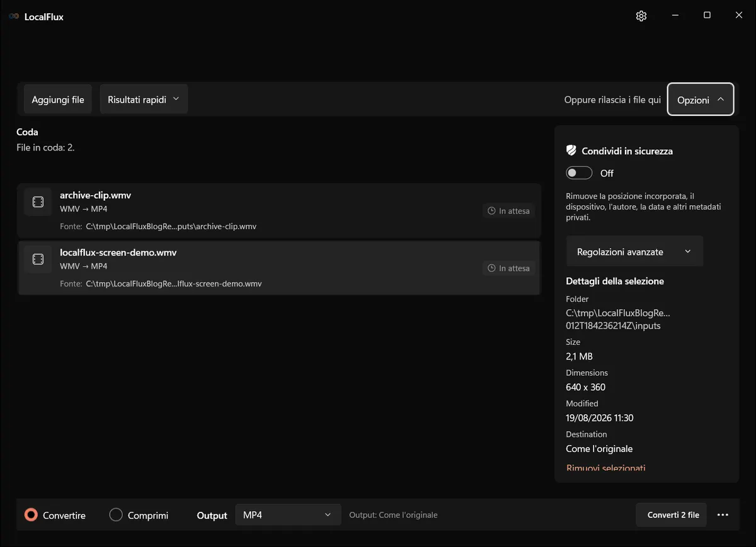Click the shield icon beside Condividi in sicurezza
This screenshot has width=756, height=547.
(571, 151)
